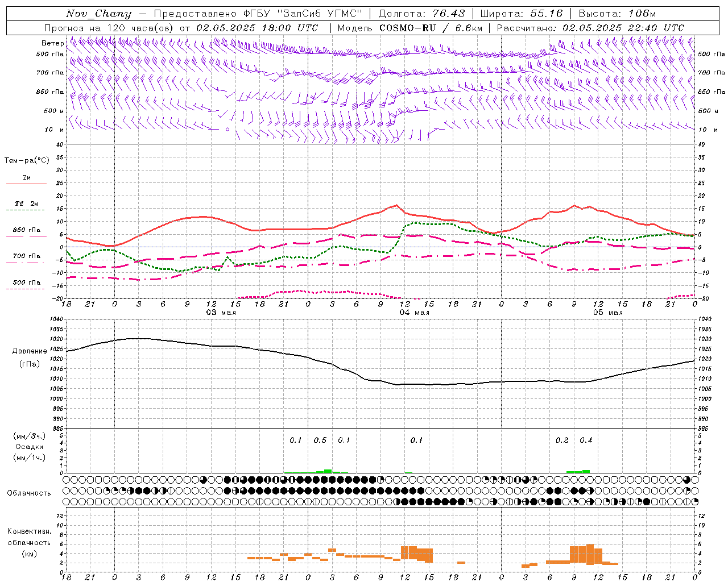Click 'Прогноз на 120 часа(ов)' forecast text
Image resolution: width=728 pixels, height=582 pixels.
109,28
